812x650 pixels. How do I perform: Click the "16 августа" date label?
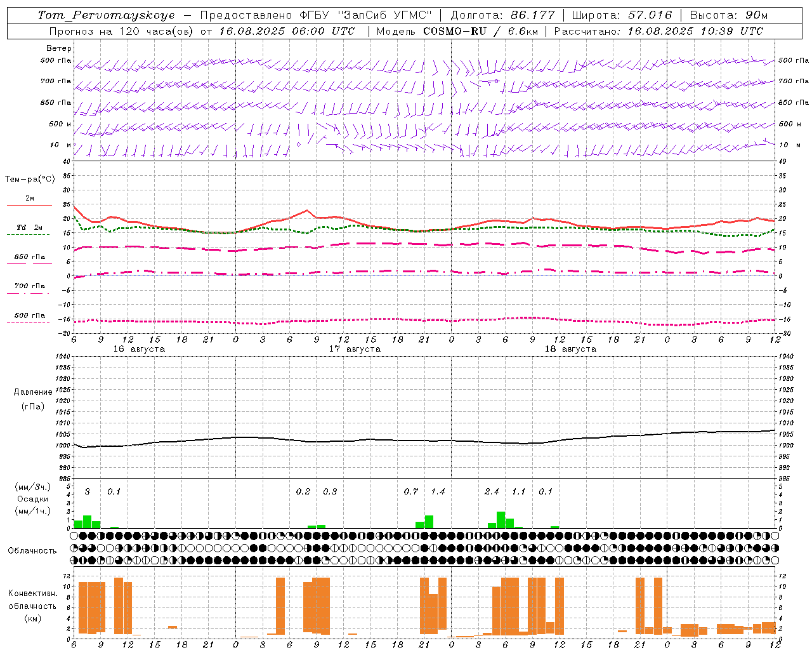coord(139,349)
